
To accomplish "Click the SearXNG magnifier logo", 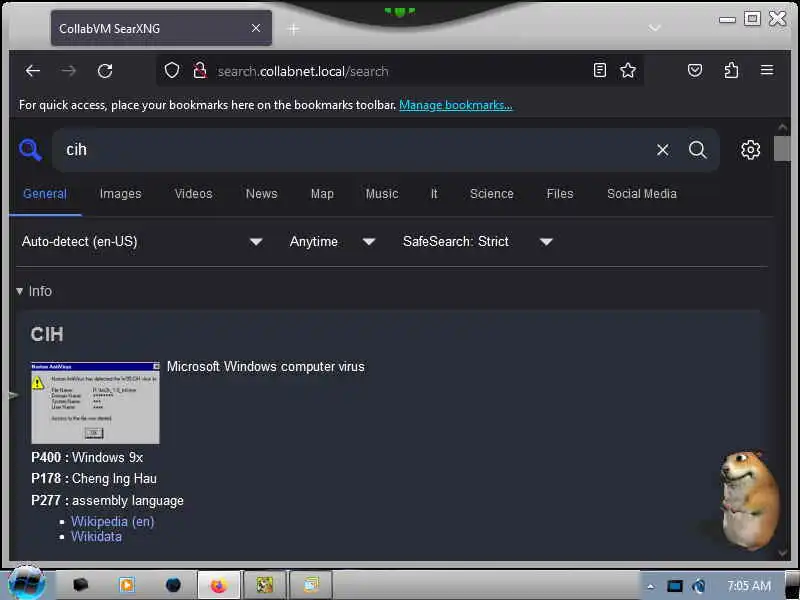I will point(30,150).
